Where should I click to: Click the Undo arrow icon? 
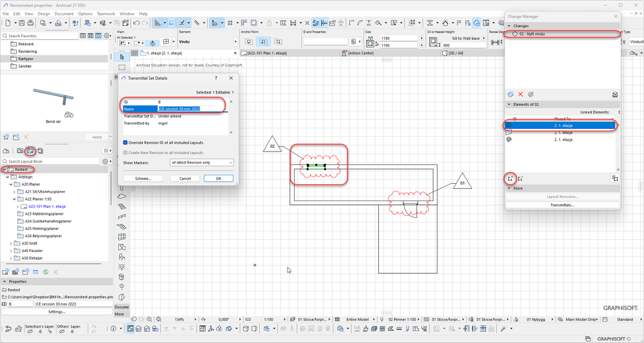point(136,23)
